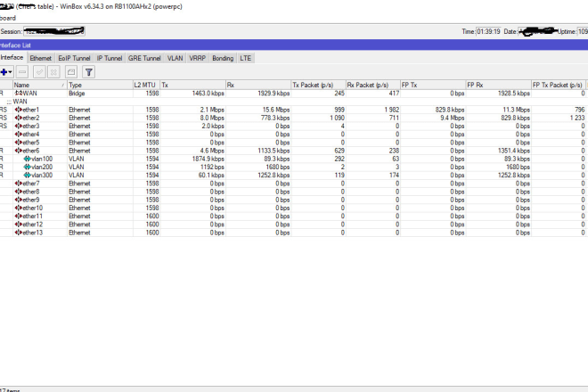Click the vlan200 interface icon
The height and width of the screenshot is (392, 588).
click(28, 167)
